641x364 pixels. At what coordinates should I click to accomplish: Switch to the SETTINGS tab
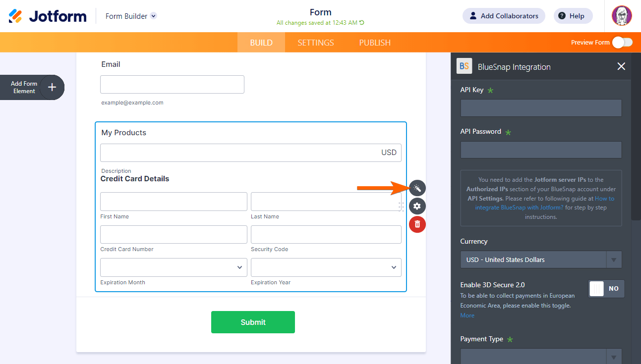(316, 43)
